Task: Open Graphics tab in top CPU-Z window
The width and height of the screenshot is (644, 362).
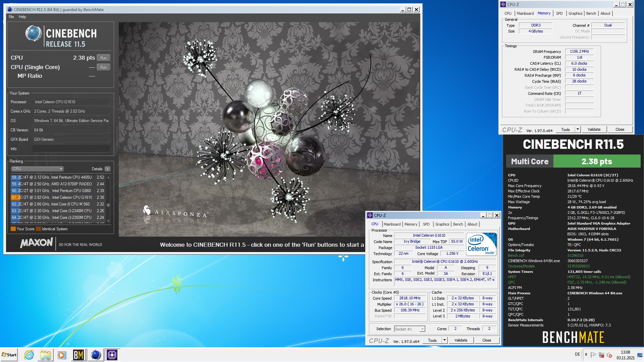Action: click(x=575, y=13)
